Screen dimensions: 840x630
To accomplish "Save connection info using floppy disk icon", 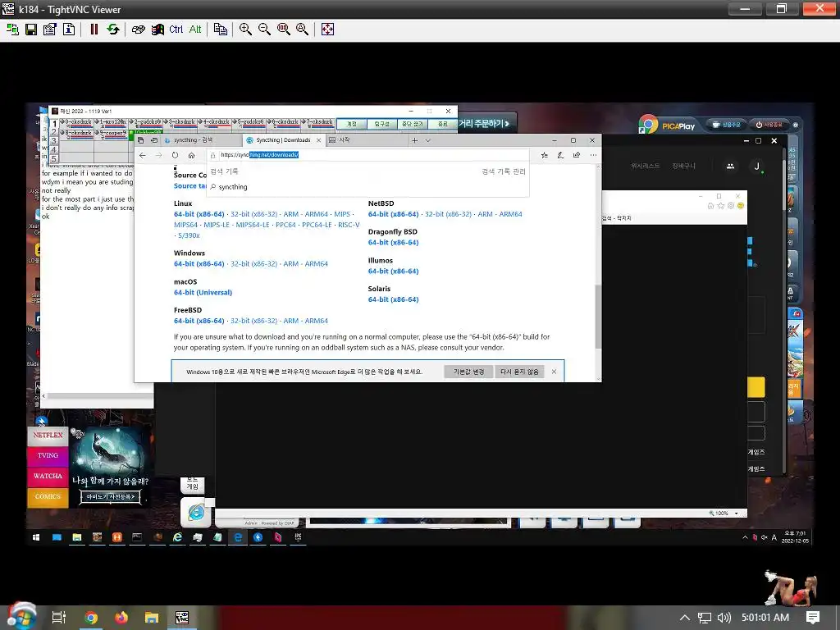I will (x=31, y=30).
